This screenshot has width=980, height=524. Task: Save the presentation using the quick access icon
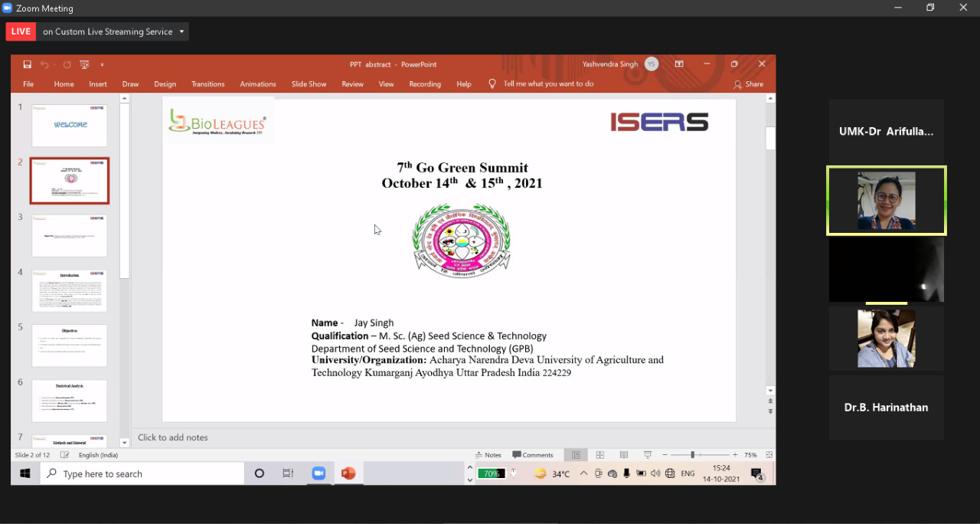(28, 64)
